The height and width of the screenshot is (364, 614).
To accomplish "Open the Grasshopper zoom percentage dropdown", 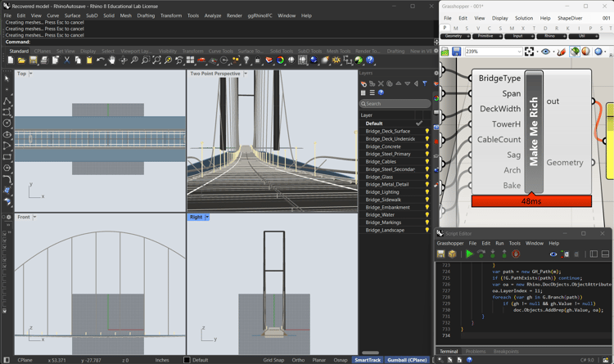I will [x=519, y=52].
